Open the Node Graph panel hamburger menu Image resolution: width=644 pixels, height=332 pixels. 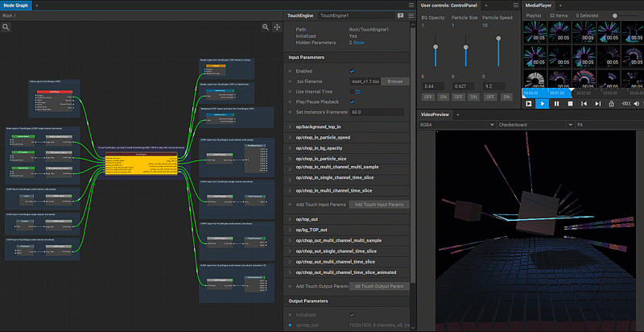point(411,6)
